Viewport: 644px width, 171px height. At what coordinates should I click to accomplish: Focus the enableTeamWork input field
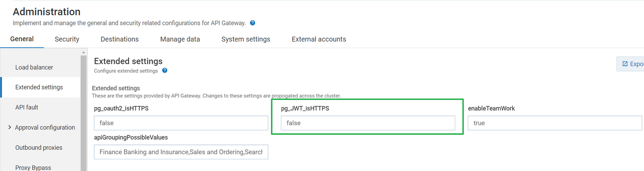point(555,123)
